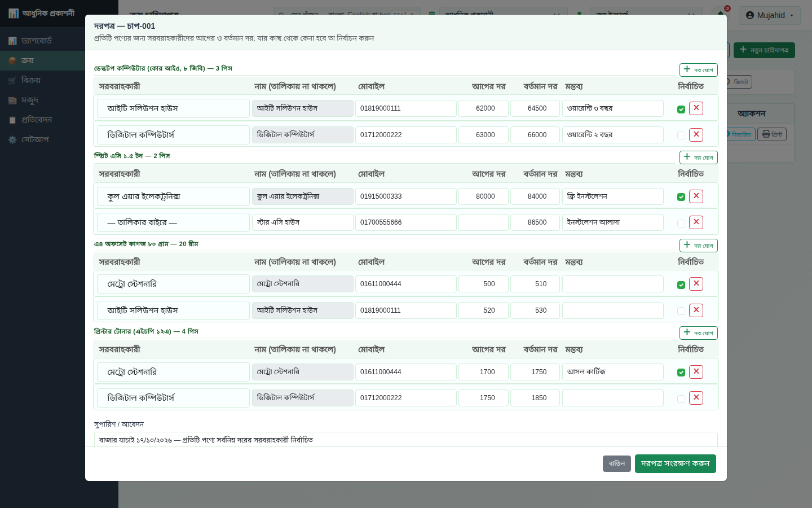Remove the স্টার এসি হাউস quote row
Viewport: 812px width, 508px height.
click(x=696, y=222)
